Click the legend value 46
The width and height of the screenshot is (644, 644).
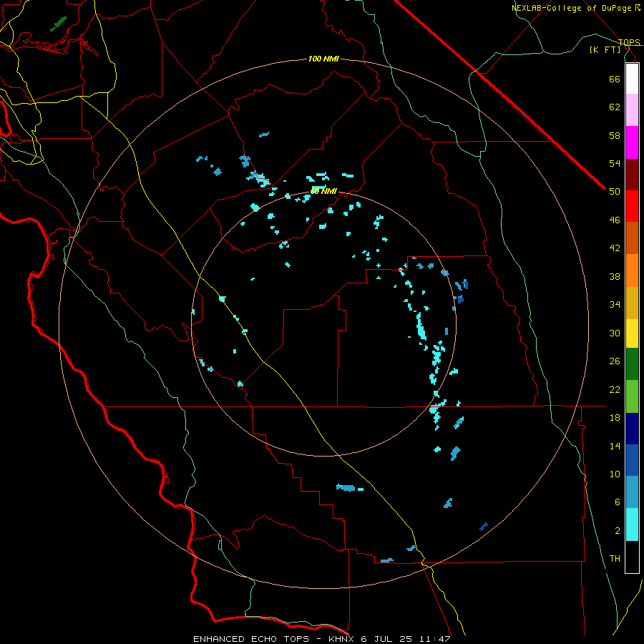(x=615, y=220)
